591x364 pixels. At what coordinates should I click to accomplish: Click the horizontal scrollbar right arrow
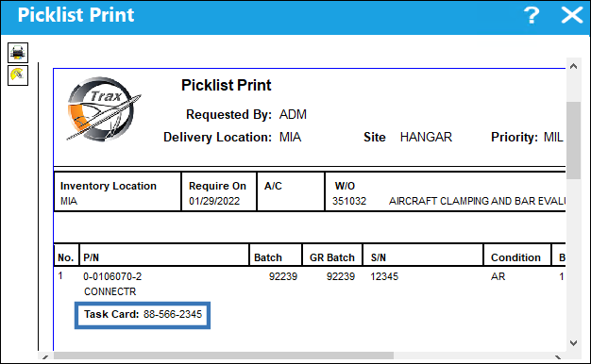pos(558,356)
